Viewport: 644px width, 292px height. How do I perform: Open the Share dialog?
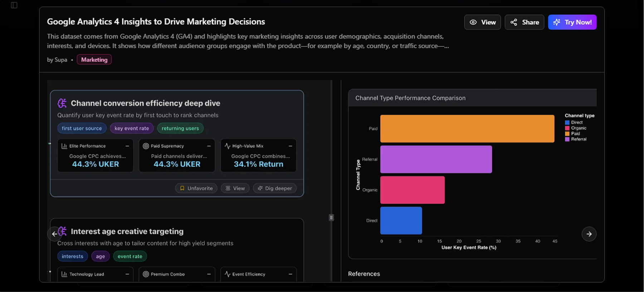(524, 22)
